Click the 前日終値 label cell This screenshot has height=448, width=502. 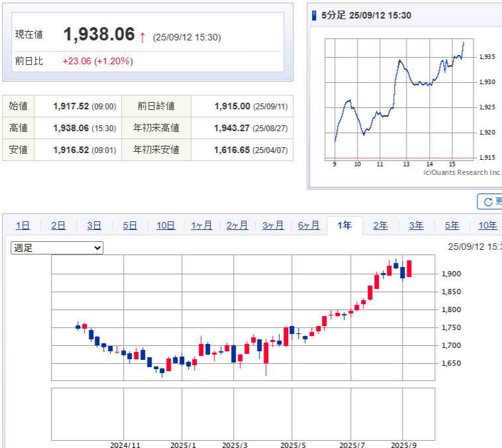pos(156,106)
